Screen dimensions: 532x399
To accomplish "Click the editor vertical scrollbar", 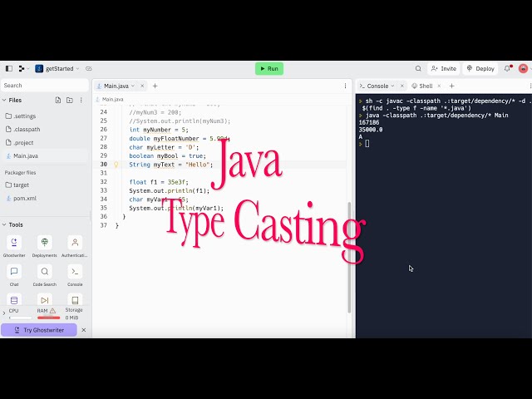I will pos(349,258).
